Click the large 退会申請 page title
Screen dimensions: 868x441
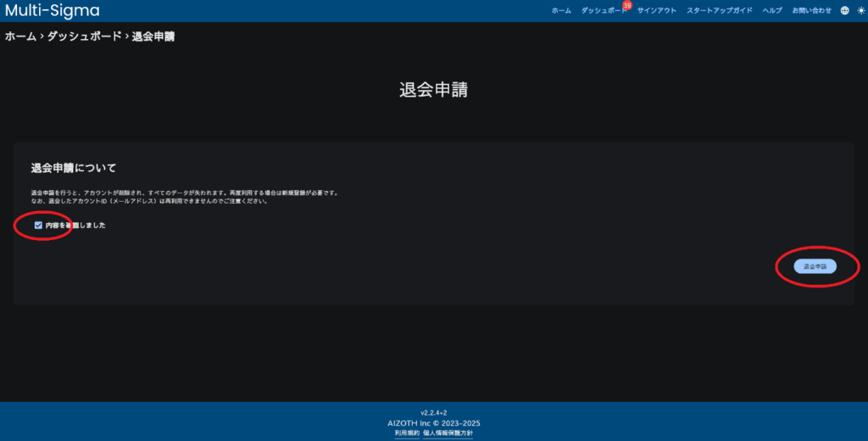coord(433,90)
